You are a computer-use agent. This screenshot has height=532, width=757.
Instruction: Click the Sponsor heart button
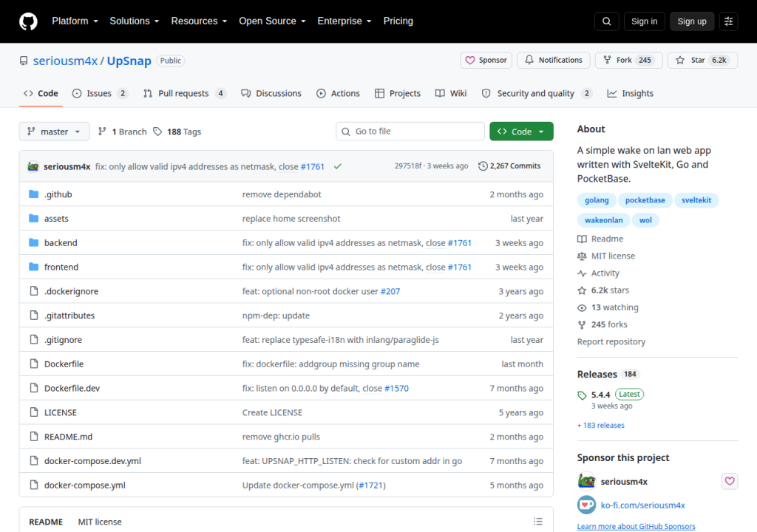(486, 61)
